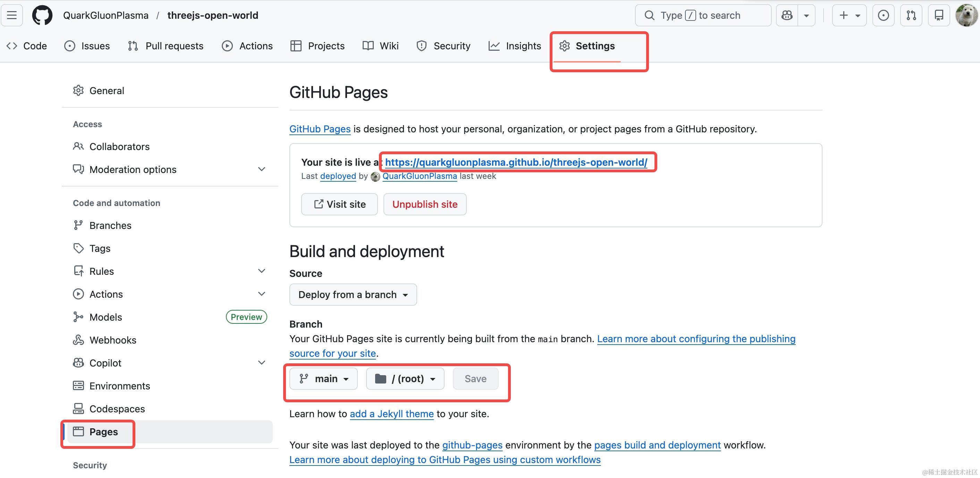The width and height of the screenshot is (980, 478).
Task: Expand the sidebar Actions chevron
Action: pyautogui.click(x=262, y=294)
